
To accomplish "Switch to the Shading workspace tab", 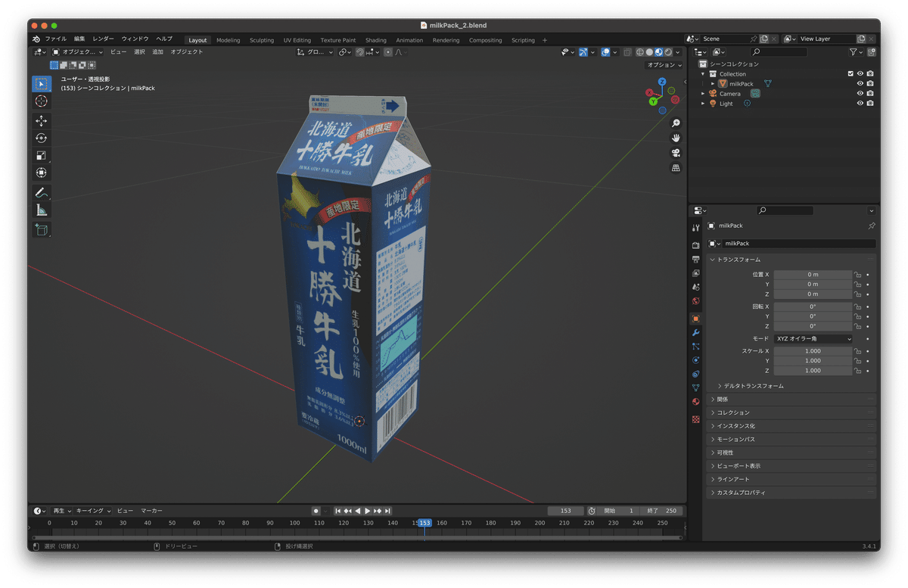I will [375, 40].
